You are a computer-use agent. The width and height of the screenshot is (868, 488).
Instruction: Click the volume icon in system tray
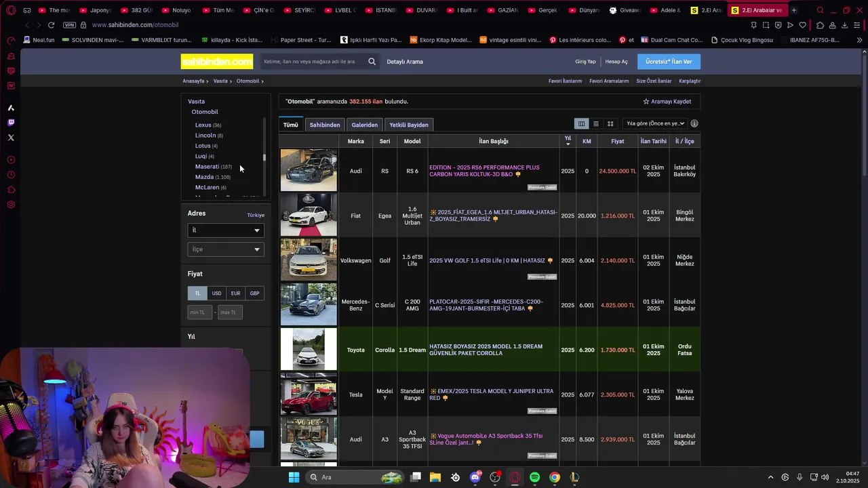pos(825,477)
